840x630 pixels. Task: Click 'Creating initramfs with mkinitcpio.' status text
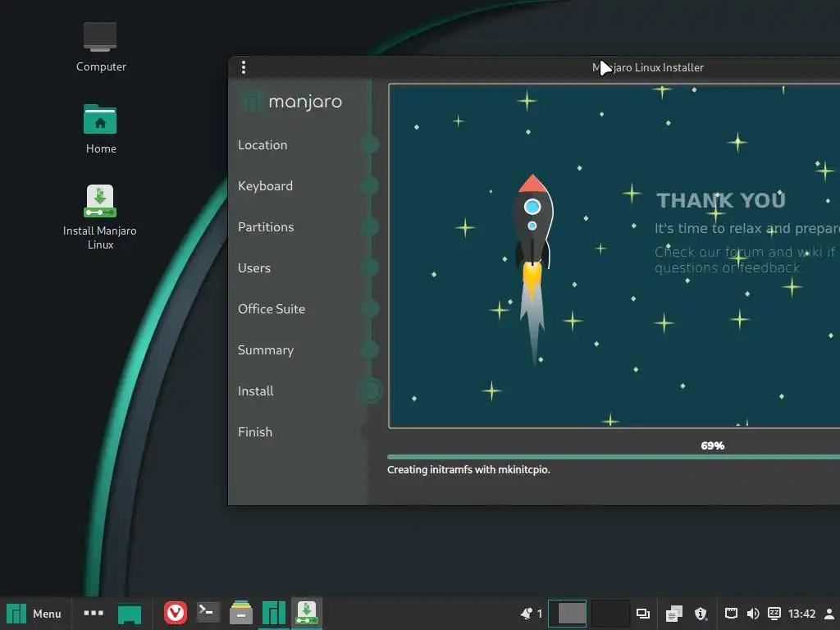tap(468, 470)
